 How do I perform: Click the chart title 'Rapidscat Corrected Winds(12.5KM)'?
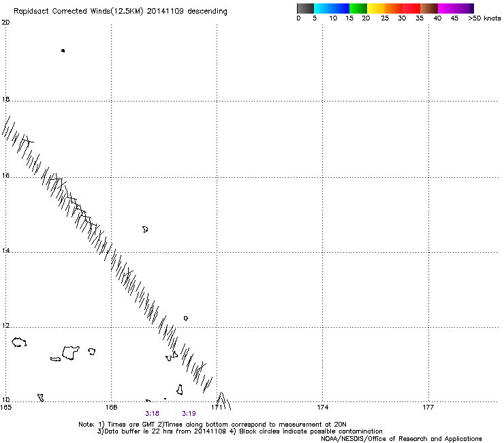78,12
